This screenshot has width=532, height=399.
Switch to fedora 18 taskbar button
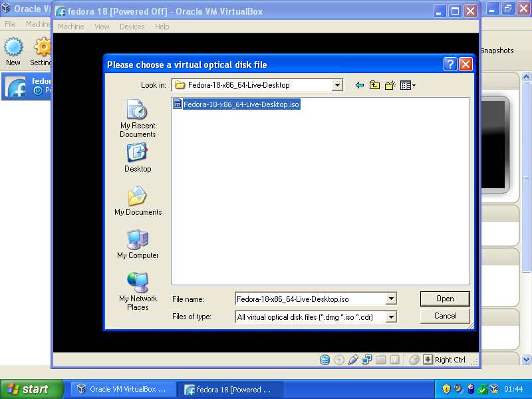(x=230, y=389)
